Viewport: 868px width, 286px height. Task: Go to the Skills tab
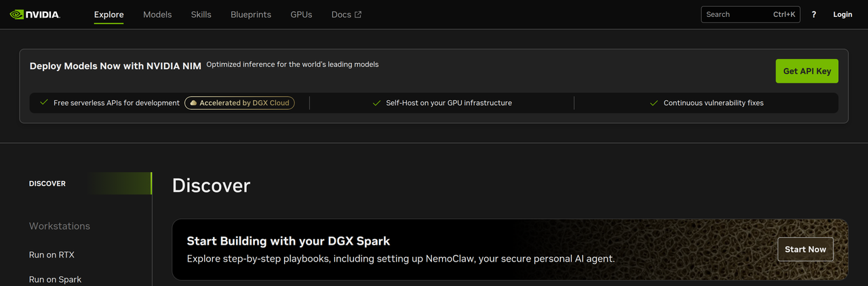click(201, 14)
